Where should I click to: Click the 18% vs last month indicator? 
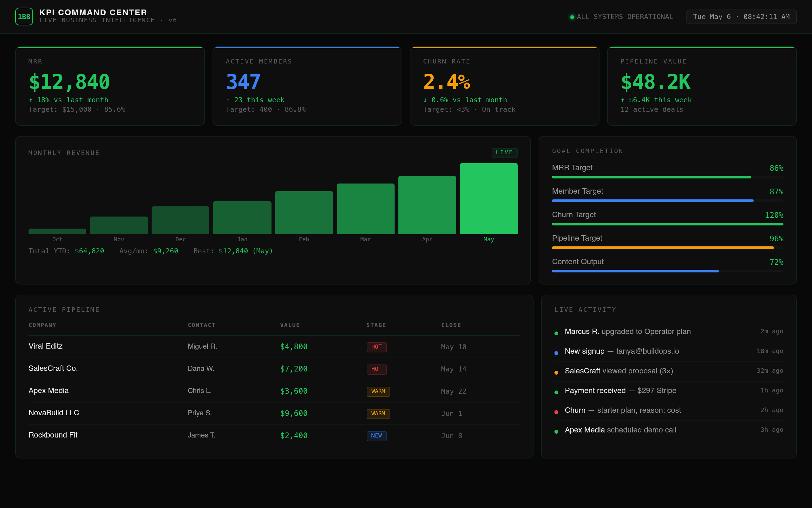coord(69,100)
